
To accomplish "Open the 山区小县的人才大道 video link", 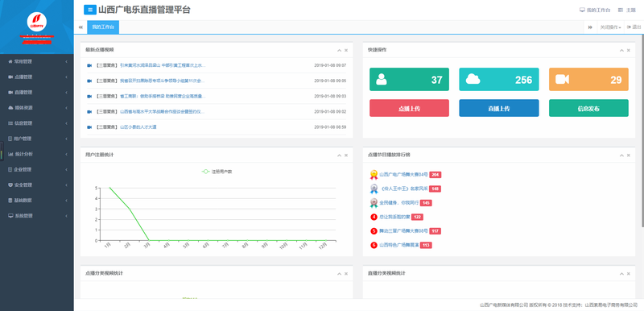I will [138, 127].
